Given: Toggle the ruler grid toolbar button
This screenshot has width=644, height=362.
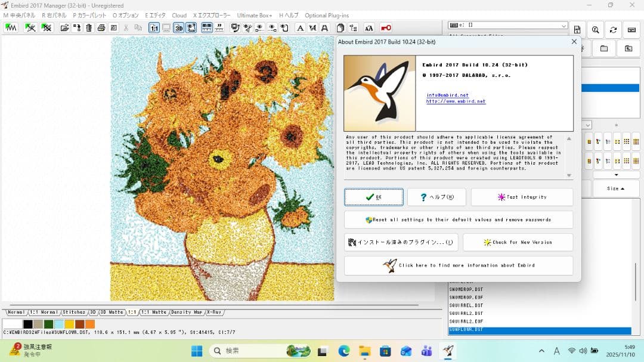Looking at the screenshot, I should (x=206, y=28).
